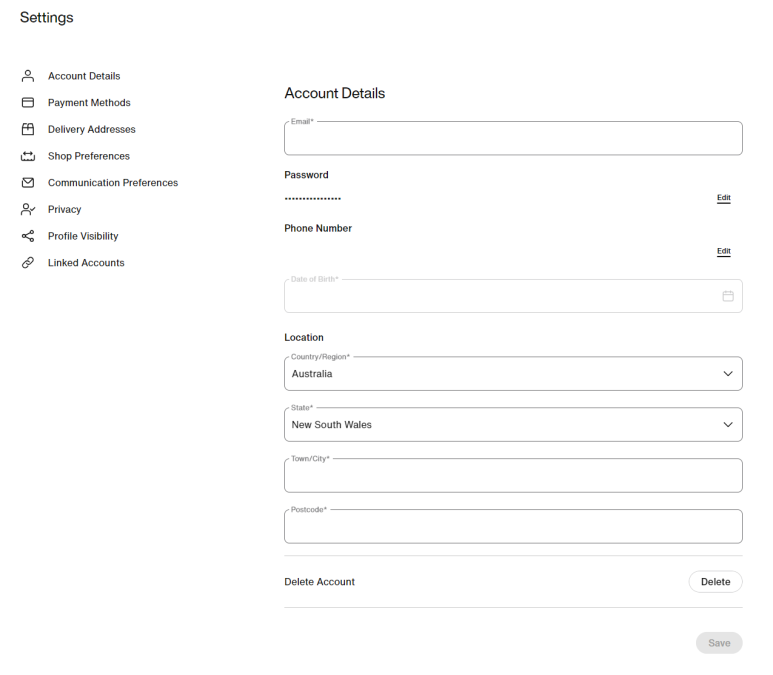Expand the State dropdown chevron

coord(728,425)
